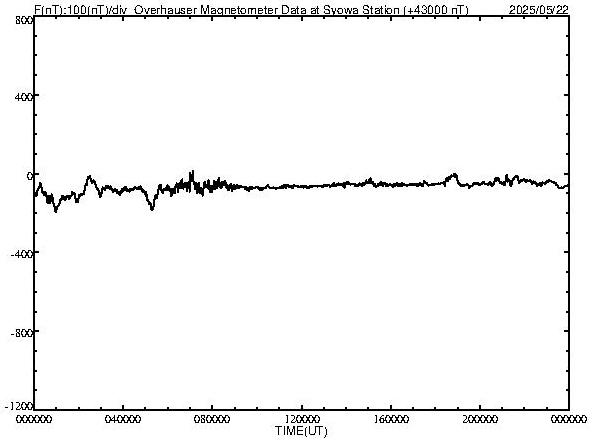Screen dimensions: 592x440
Task: Click the 800 label on the y-axis
Action: coord(24,20)
